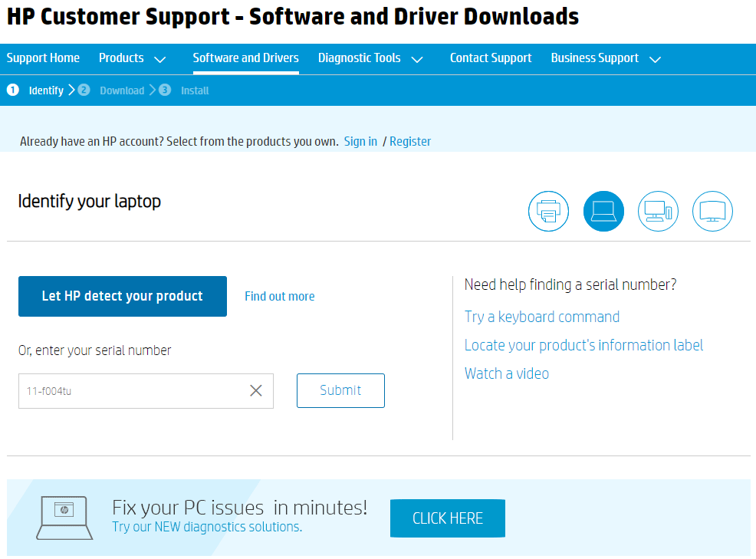The height and width of the screenshot is (559, 756).
Task: Open Support Home in navigation bar
Action: coord(43,58)
